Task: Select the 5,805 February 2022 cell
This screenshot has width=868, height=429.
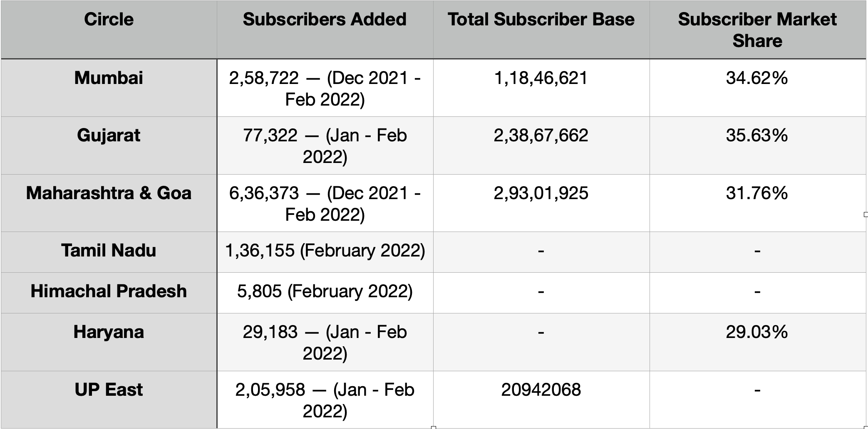Action: pos(325,293)
